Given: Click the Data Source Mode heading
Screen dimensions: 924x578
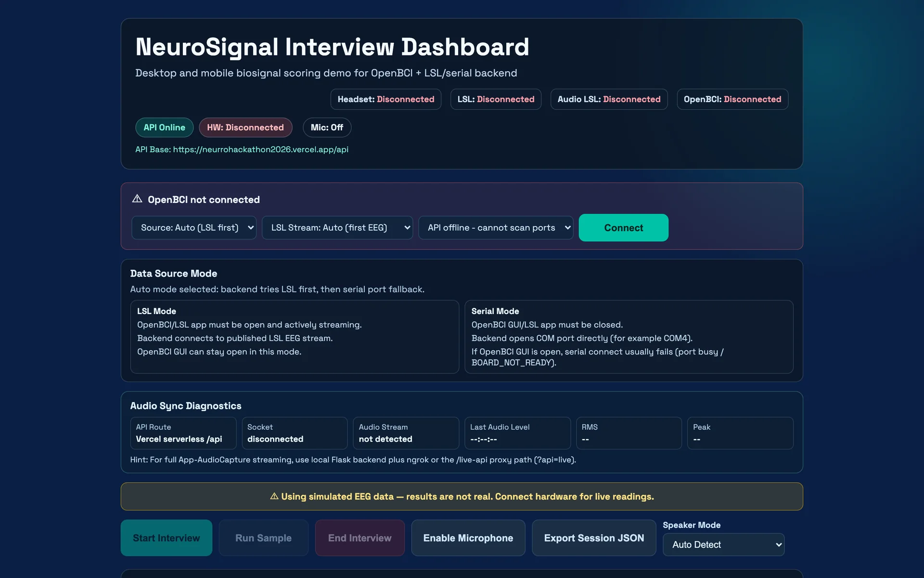Looking at the screenshot, I should click(x=174, y=274).
